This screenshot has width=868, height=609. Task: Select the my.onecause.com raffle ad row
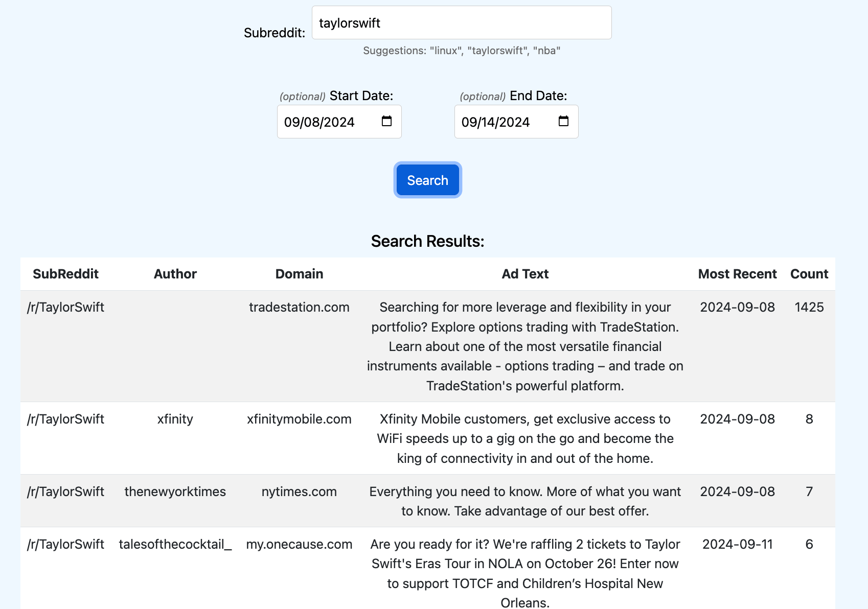click(x=299, y=545)
